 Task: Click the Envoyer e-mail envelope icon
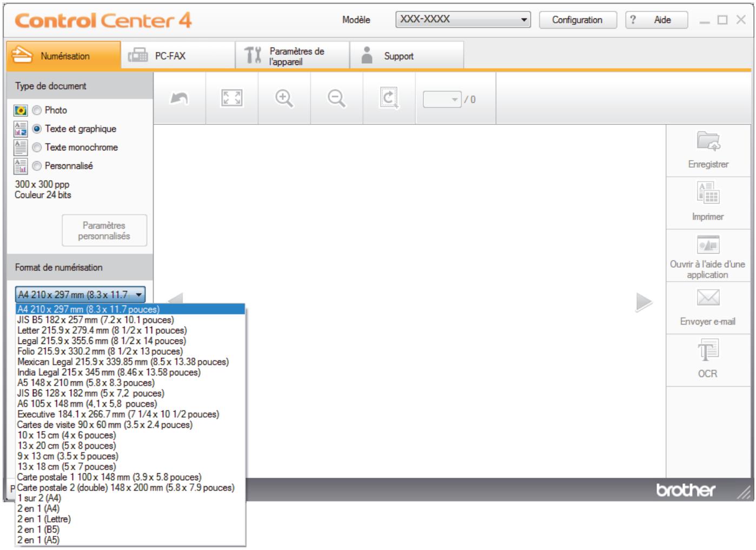708,297
